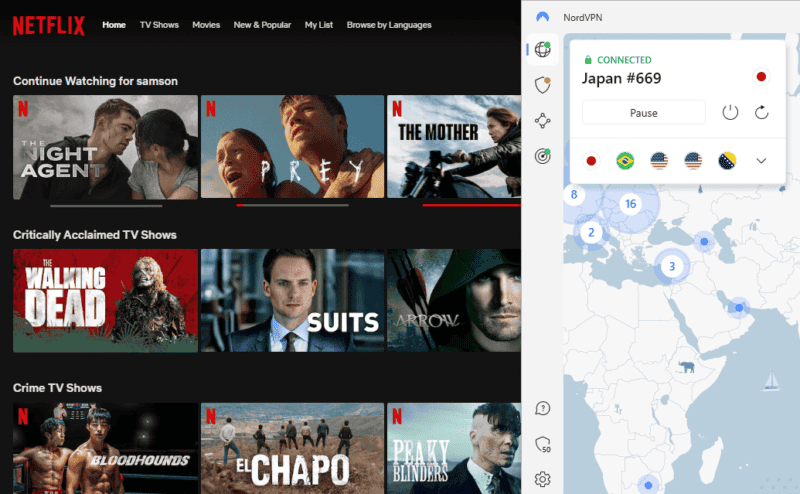Click The Night Agent progress bar
This screenshot has width=800, height=494.
(x=106, y=206)
